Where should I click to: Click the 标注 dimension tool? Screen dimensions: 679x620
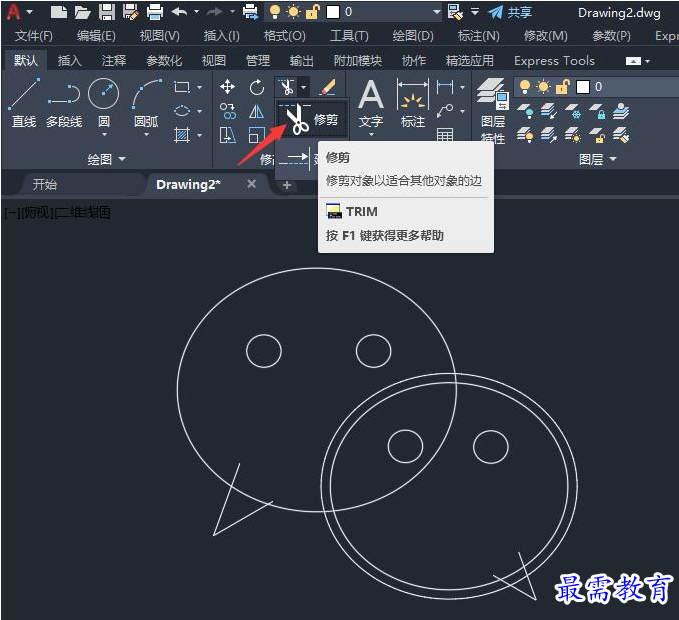click(413, 104)
